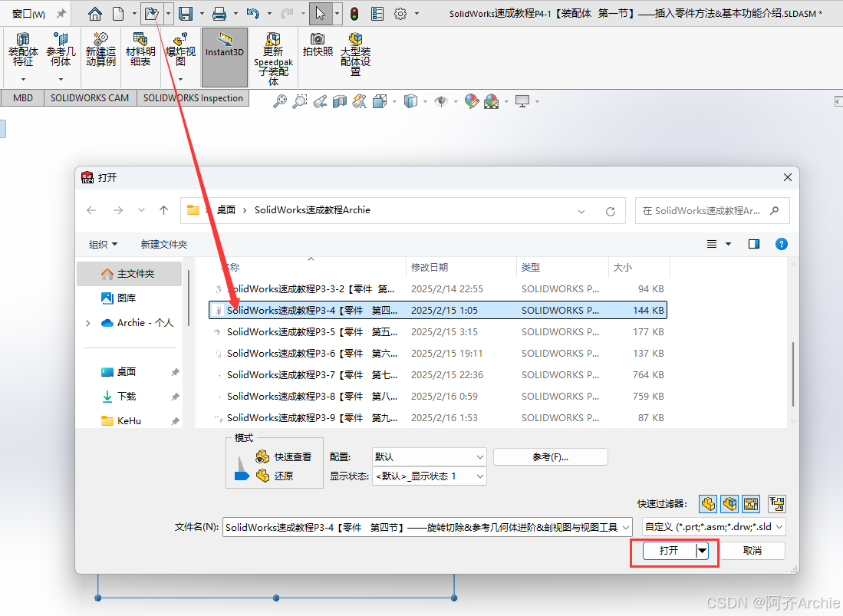Select 主文件夹 in navigation pane
The height and width of the screenshot is (616, 843).
tap(129, 274)
